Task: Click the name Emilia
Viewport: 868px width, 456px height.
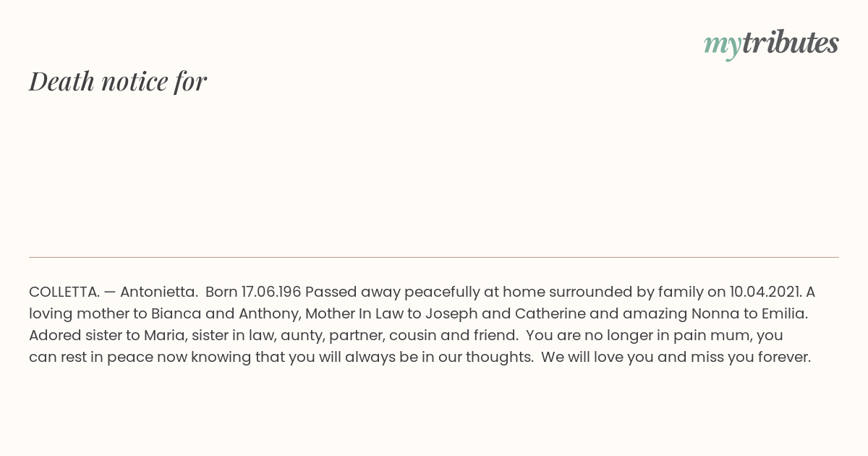Action: tap(783, 313)
